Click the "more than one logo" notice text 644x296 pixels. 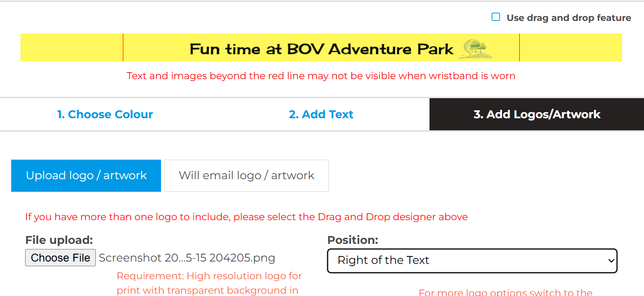246,217
